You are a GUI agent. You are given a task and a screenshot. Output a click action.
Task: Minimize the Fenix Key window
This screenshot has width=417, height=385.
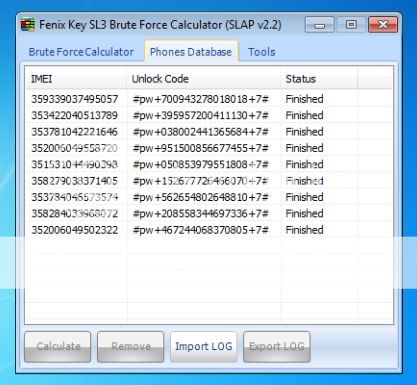pos(319,25)
